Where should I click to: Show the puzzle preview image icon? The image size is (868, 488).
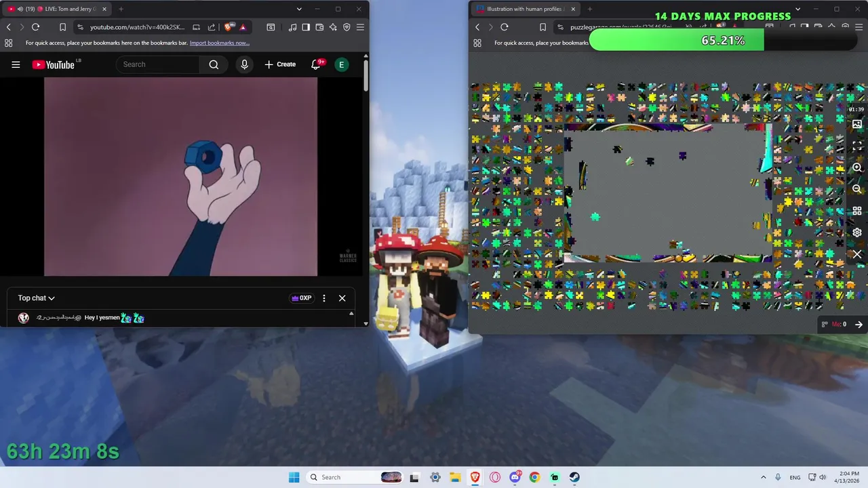tap(857, 124)
